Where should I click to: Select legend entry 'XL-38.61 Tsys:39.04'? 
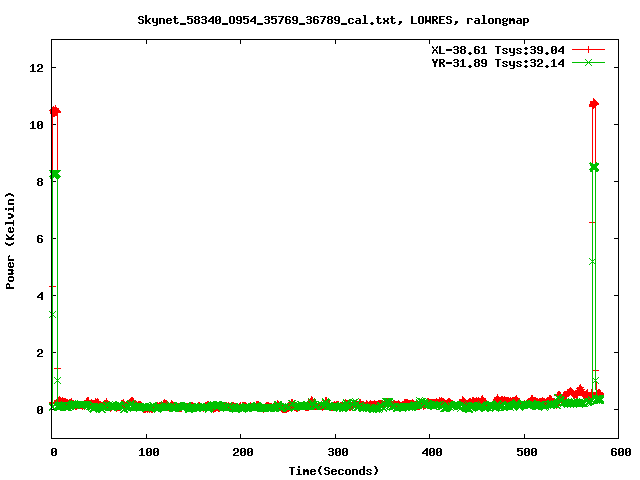tap(498, 50)
